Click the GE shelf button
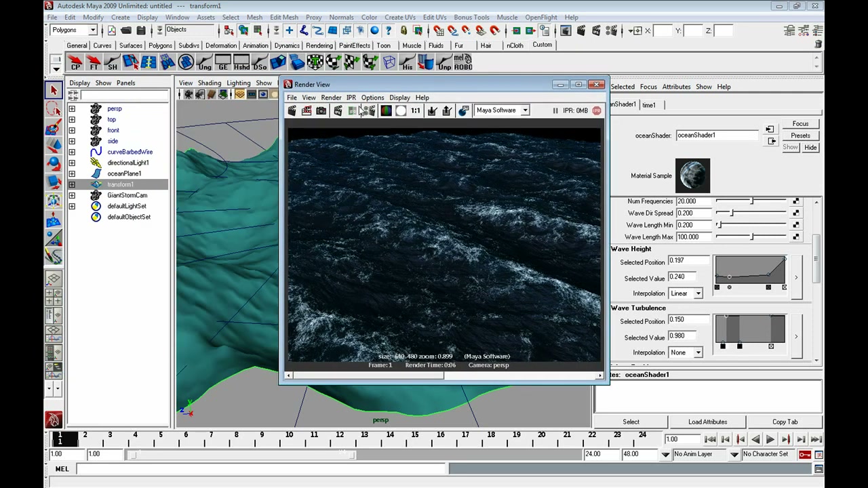Image resolution: width=868 pixels, height=488 pixels. 222,63
